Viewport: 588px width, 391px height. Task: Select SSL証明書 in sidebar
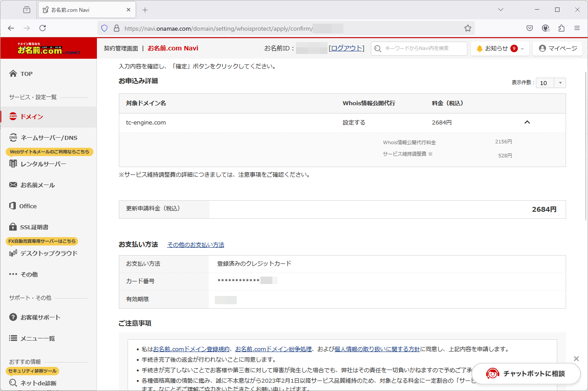click(x=34, y=227)
